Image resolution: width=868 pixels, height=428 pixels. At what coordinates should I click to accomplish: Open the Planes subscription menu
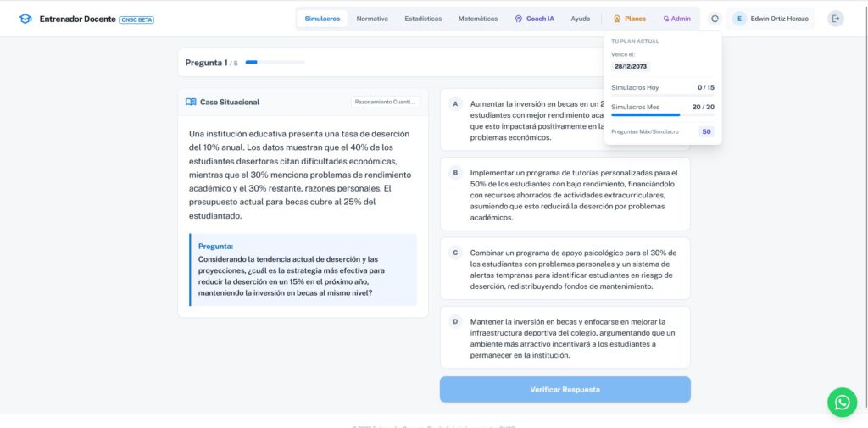[x=629, y=19]
